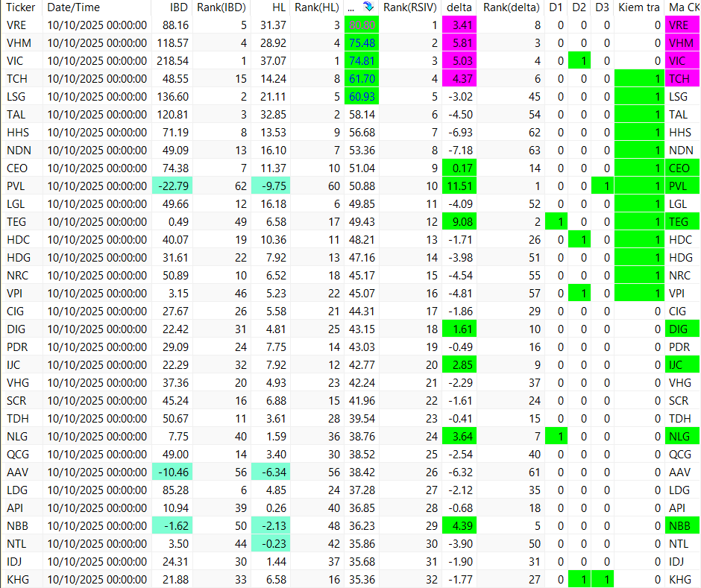Click the highlighted HL value -0.23

point(271,544)
